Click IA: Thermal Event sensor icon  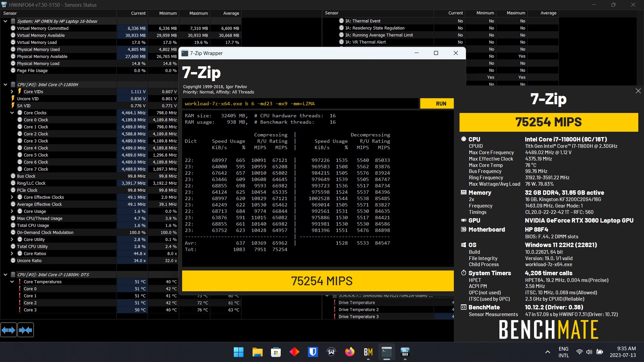click(341, 21)
